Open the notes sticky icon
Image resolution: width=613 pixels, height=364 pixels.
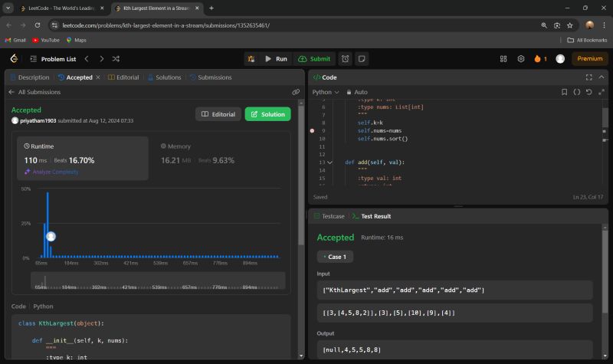click(x=362, y=58)
